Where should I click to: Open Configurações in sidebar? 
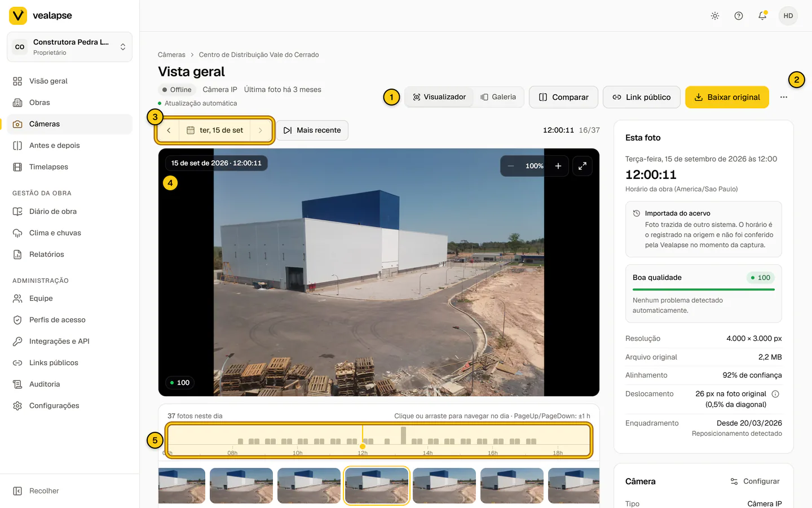pyautogui.click(x=69, y=406)
